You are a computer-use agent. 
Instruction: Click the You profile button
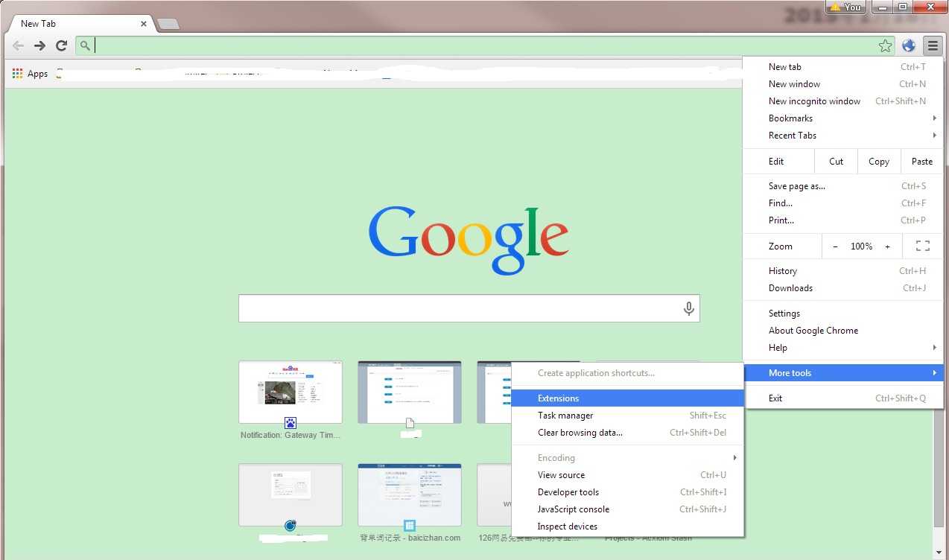(846, 7)
